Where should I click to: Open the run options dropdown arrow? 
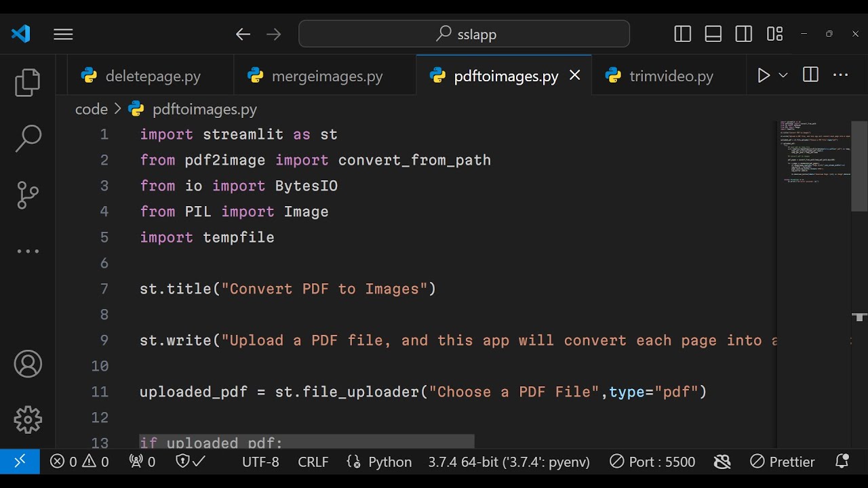coord(783,75)
